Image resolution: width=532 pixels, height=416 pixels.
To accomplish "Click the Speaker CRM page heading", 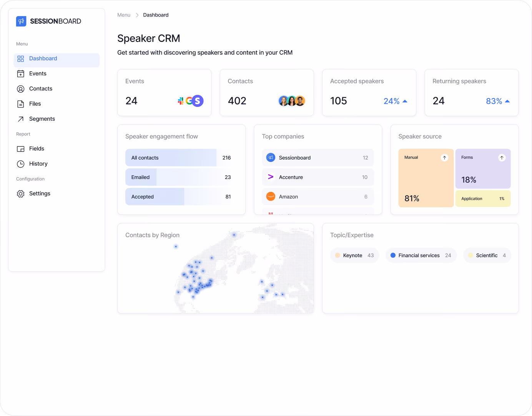I will point(149,38).
